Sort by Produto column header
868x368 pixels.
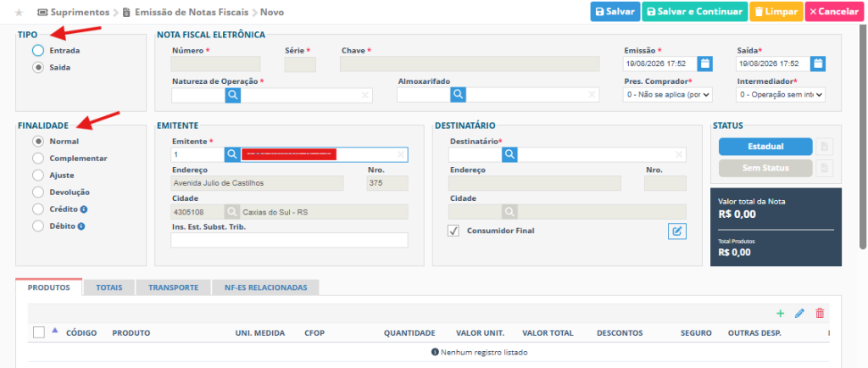point(131,332)
